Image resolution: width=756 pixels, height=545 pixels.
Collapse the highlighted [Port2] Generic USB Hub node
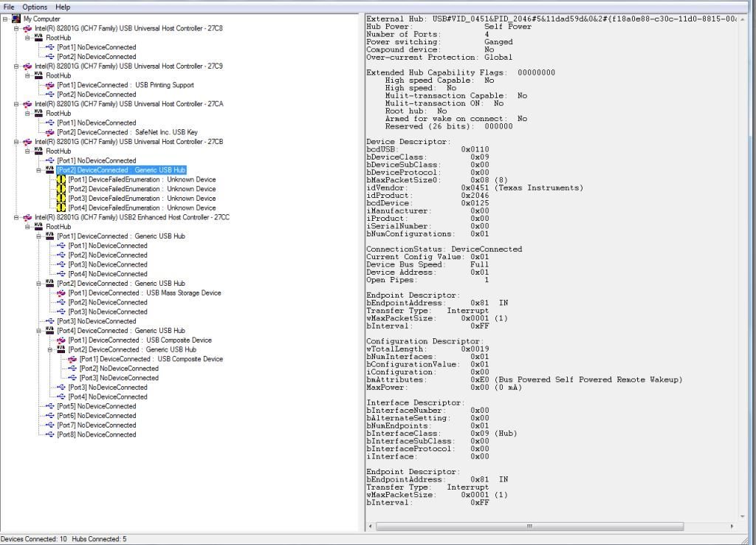38,170
